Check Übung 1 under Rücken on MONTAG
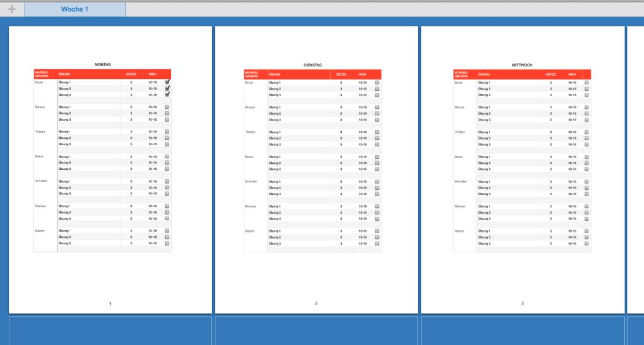This screenshot has width=644, height=345. [166, 206]
